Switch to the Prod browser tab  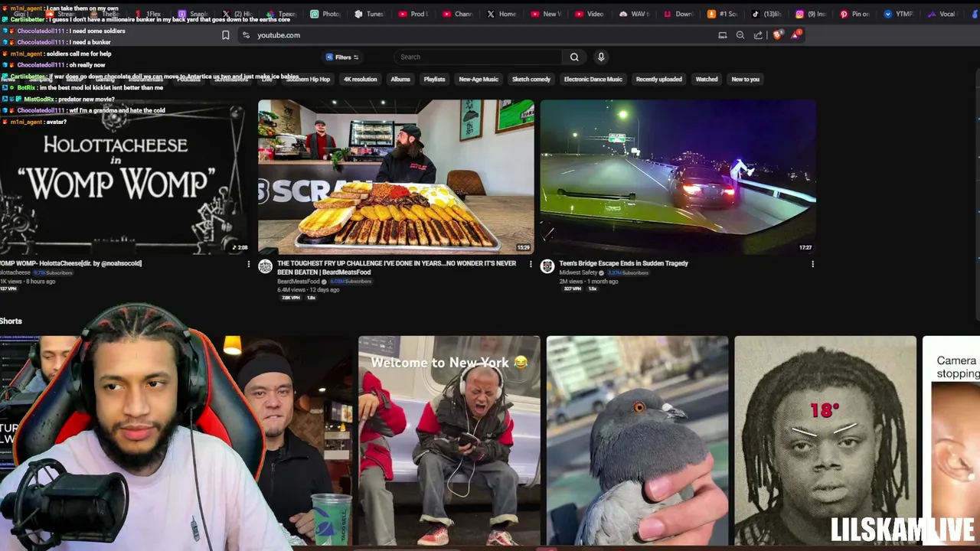coord(413,14)
